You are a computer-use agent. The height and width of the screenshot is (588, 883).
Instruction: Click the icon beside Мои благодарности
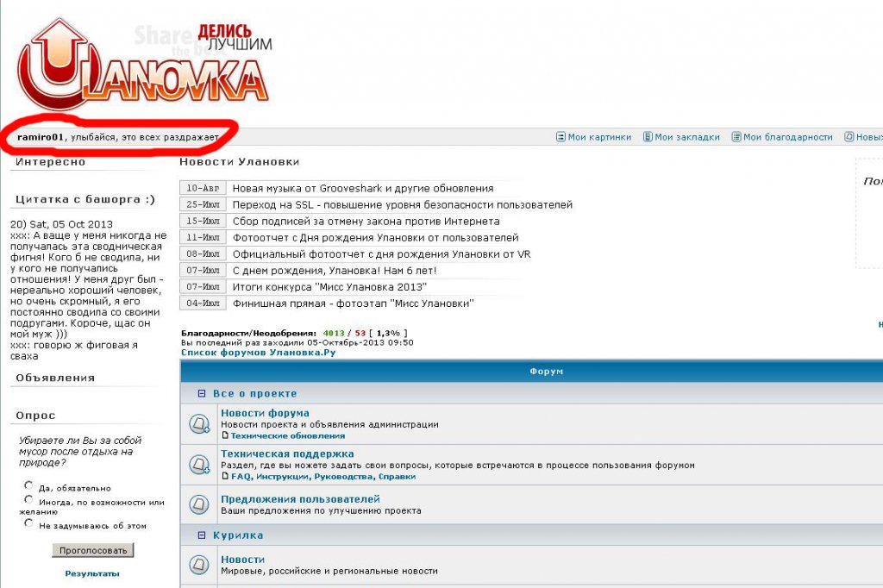[x=736, y=137]
